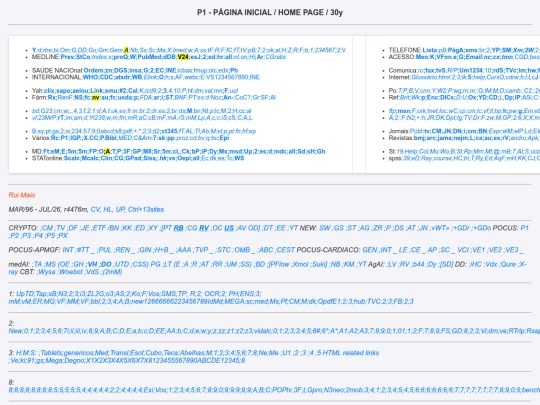Open SW after the NEW label

[x=324, y=228]
